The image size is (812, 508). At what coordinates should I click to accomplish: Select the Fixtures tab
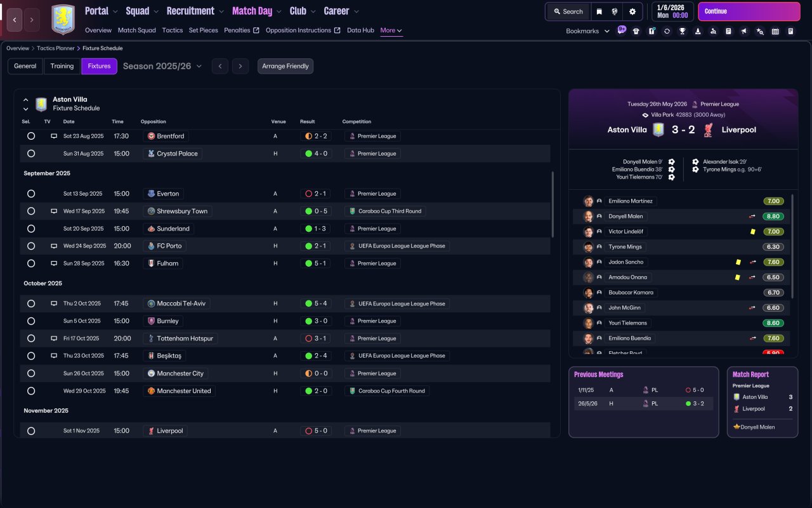99,66
